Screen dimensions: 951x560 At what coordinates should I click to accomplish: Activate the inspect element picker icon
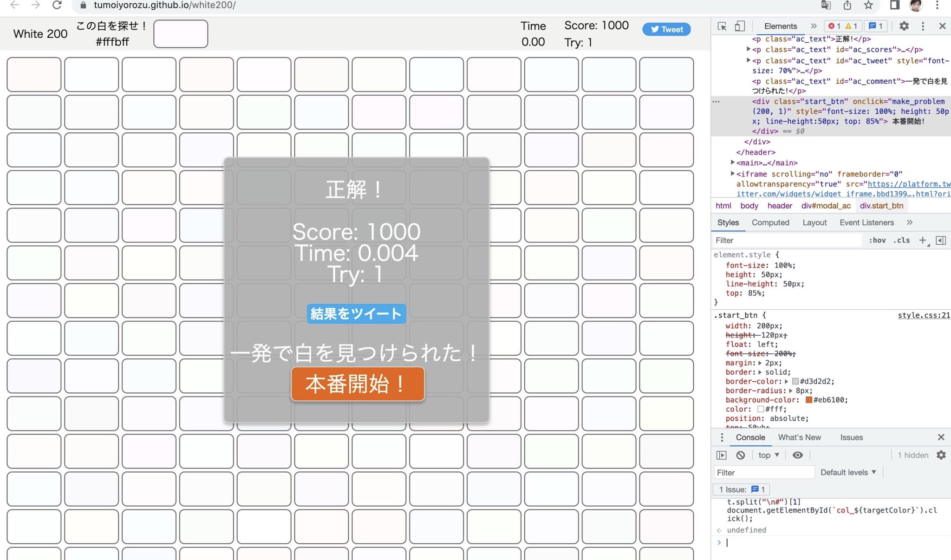pos(722,26)
